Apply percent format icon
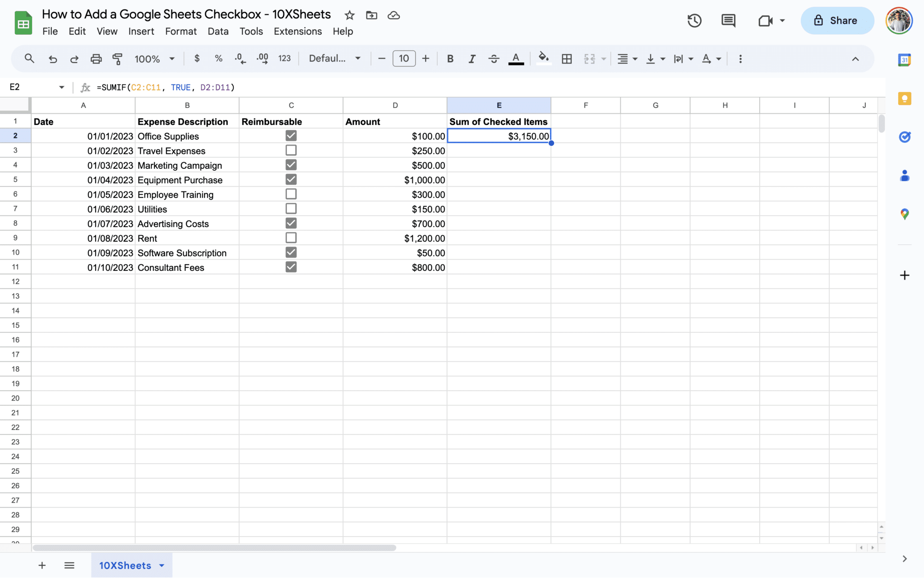 click(219, 59)
